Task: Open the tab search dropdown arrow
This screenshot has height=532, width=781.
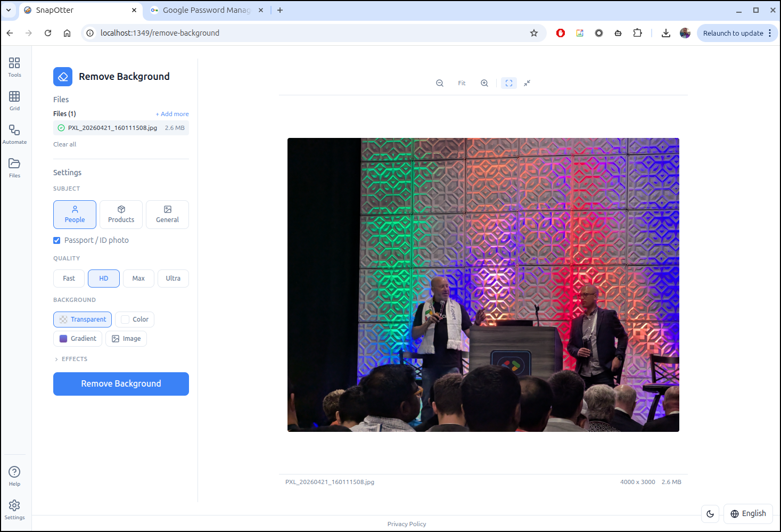Action: (9, 10)
